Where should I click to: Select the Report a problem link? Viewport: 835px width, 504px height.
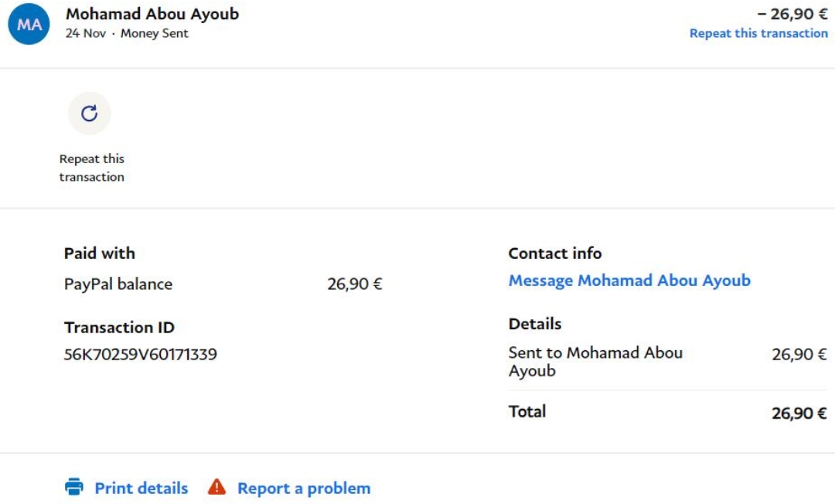tap(303, 489)
